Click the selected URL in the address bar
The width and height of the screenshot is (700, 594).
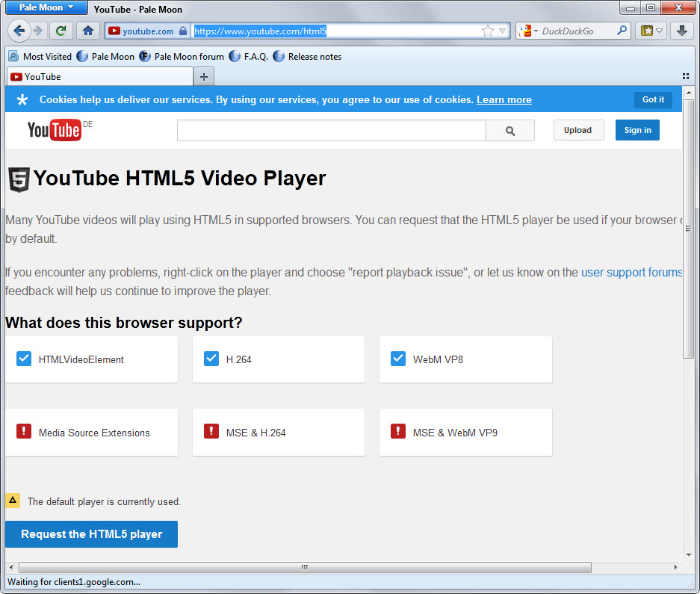260,31
